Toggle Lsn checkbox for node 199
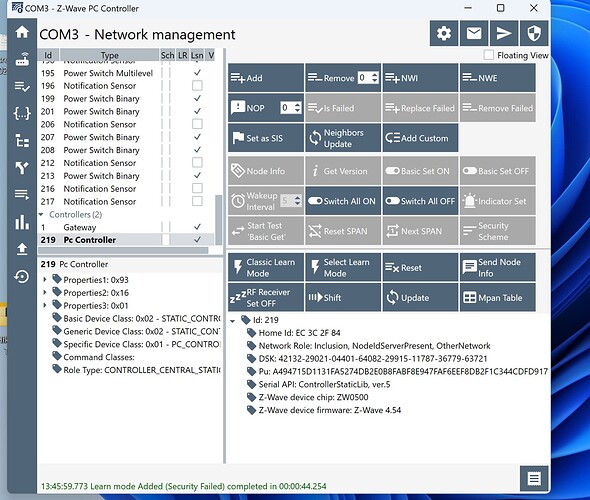 point(197,98)
